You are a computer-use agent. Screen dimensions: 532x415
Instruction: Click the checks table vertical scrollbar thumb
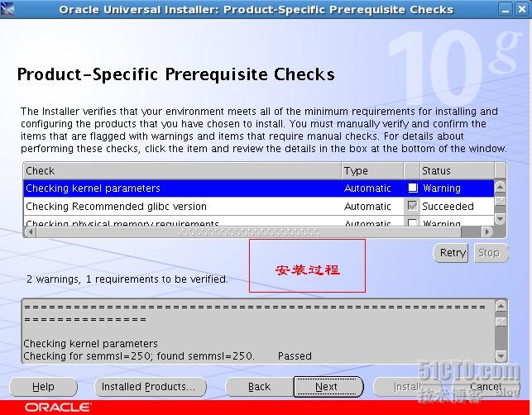click(500, 202)
